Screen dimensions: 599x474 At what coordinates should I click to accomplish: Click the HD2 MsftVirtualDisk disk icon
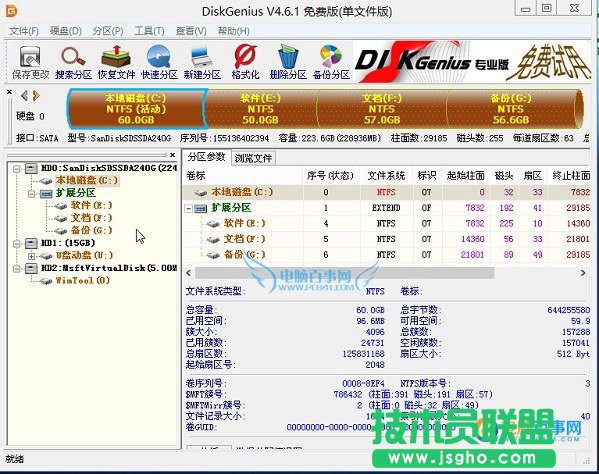[31, 268]
